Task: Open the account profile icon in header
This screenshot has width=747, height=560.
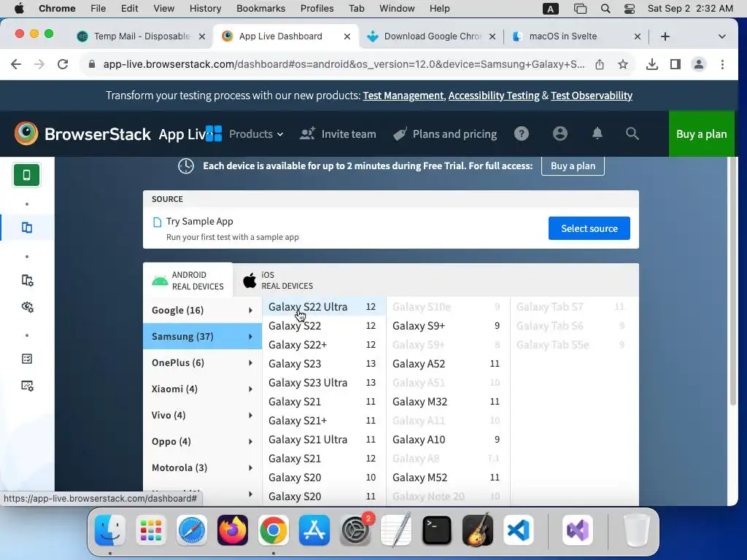Action: (560, 134)
